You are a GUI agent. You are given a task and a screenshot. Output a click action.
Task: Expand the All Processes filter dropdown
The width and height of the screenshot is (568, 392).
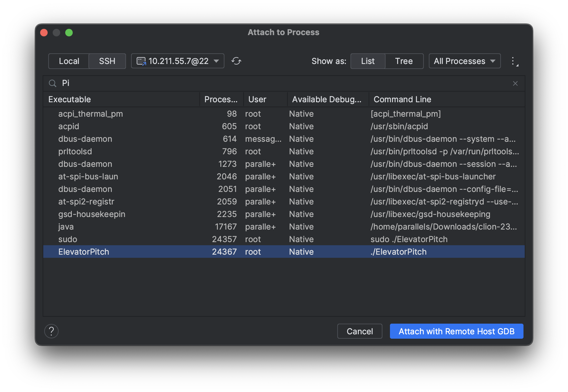[x=464, y=61]
